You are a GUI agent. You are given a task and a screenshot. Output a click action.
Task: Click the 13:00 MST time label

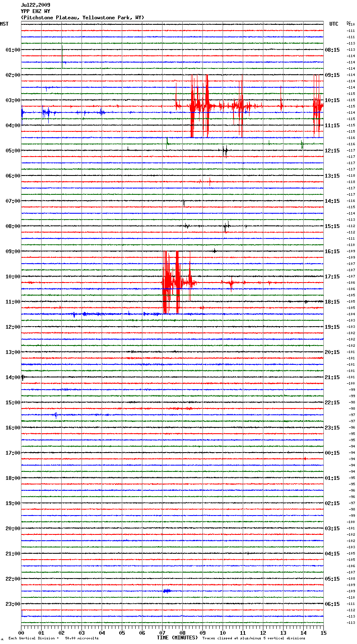(x=13, y=352)
